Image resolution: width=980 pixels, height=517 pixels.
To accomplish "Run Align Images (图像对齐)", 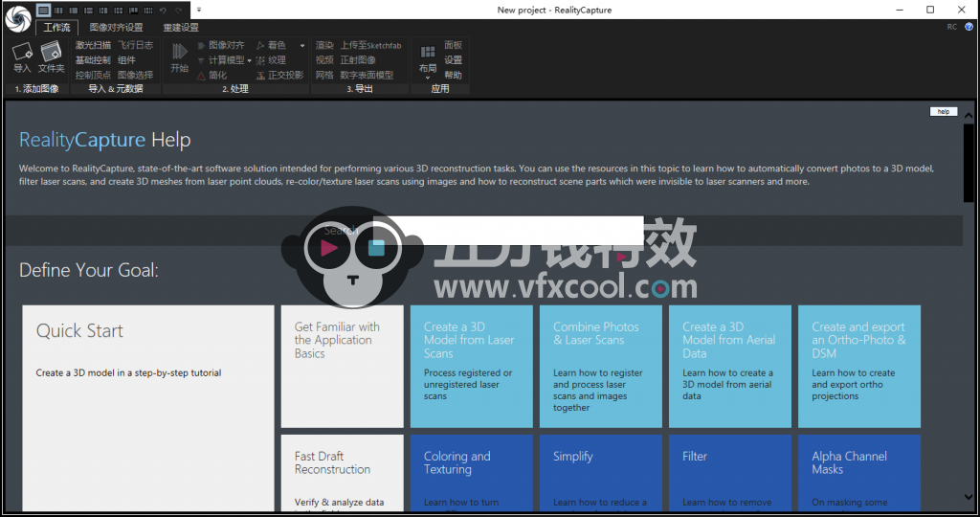I will (221, 45).
